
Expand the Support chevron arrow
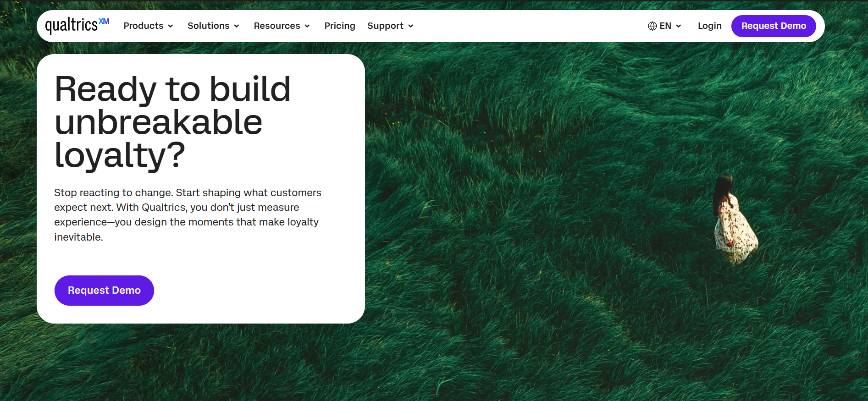pos(411,26)
